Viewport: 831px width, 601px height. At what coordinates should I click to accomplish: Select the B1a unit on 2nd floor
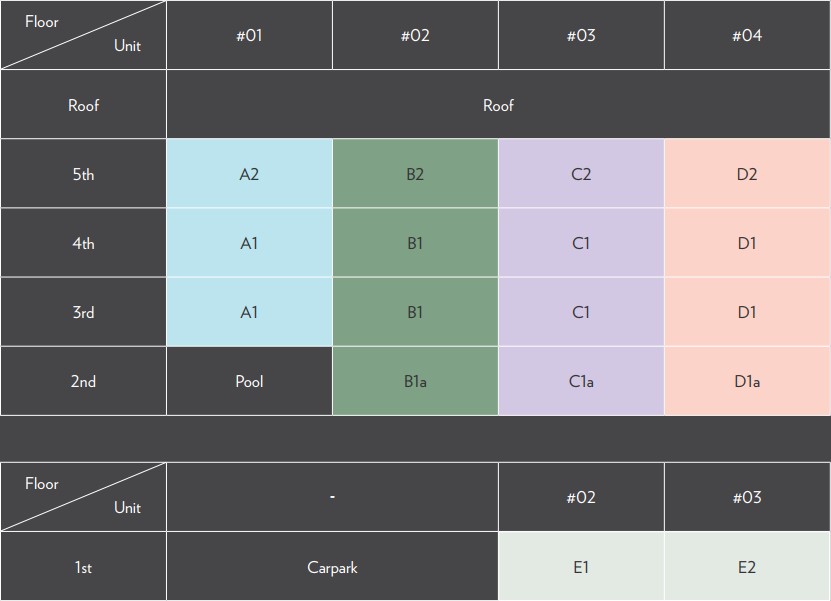415,381
